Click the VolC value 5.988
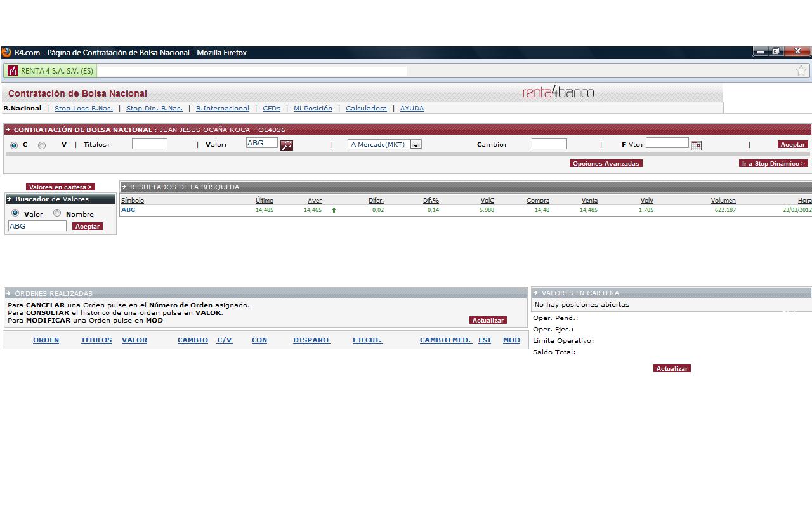The width and height of the screenshot is (812, 508). pyautogui.click(x=487, y=210)
